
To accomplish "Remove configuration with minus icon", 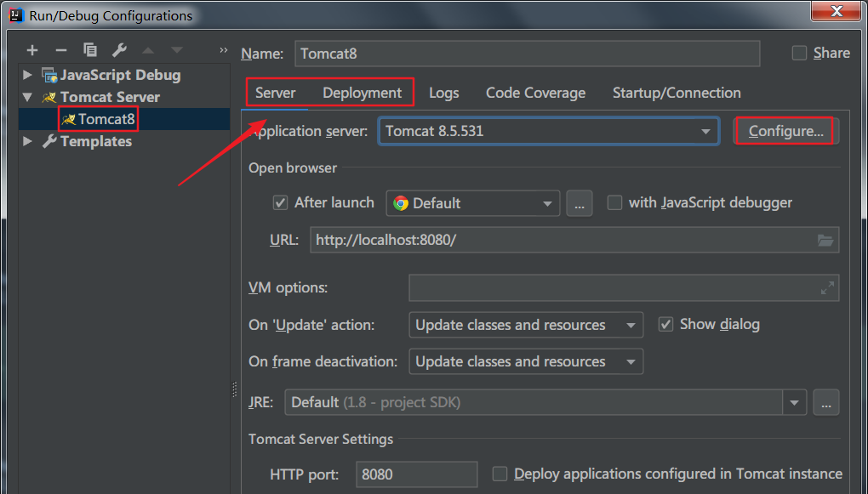I will pos(61,50).
